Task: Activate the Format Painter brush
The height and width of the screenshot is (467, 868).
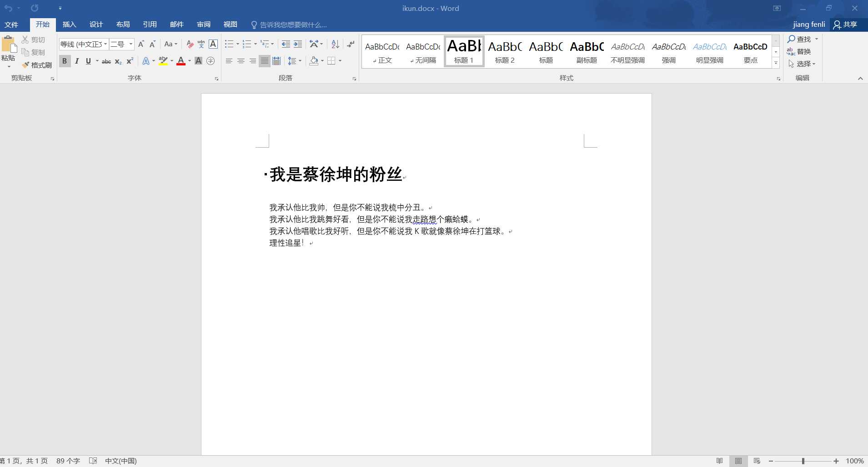Action: pos(37,65)
